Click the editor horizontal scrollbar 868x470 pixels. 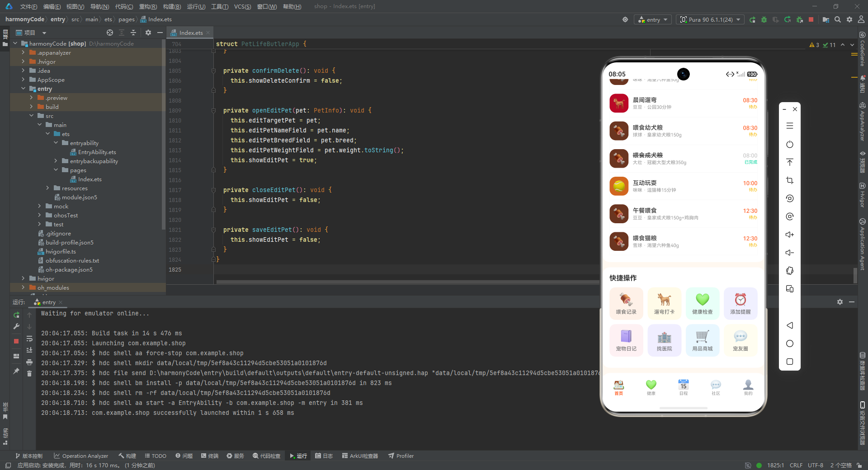point(407,282)
